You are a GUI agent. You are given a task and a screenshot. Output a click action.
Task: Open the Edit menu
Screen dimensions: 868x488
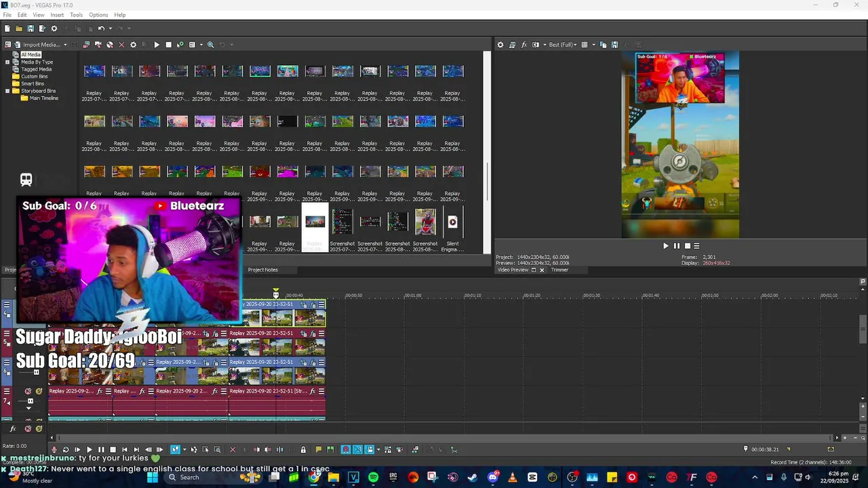22,15
